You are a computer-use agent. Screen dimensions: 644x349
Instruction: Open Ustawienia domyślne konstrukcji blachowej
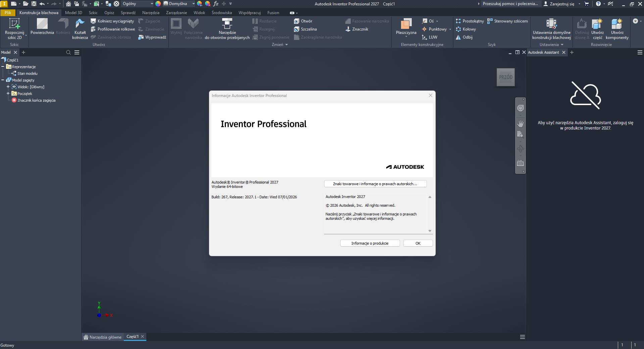(551, 29)
